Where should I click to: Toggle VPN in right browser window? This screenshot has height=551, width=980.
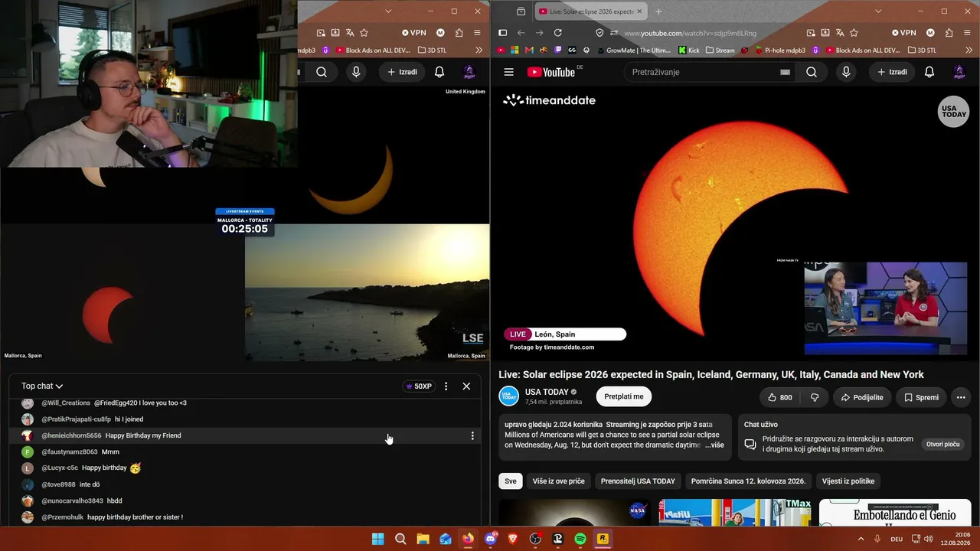click(x=904, y=33)
